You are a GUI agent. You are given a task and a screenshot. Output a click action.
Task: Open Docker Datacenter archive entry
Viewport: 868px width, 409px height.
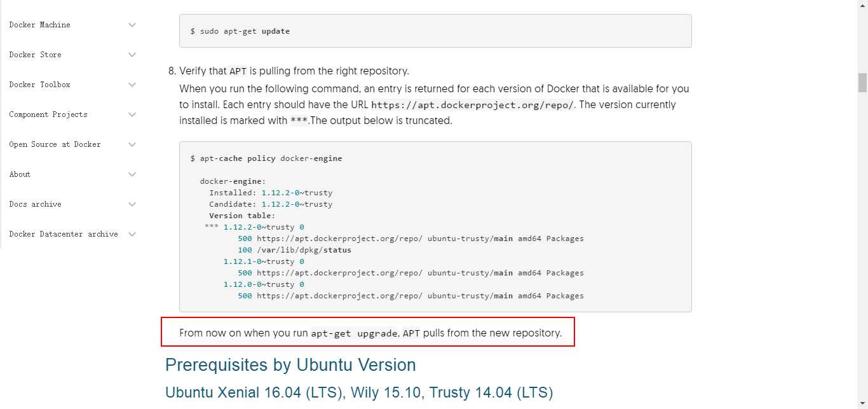64,234
